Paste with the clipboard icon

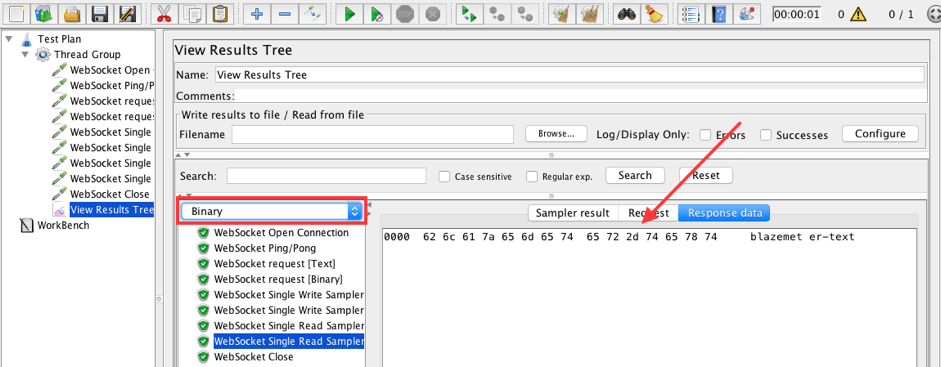coord(220,13)
